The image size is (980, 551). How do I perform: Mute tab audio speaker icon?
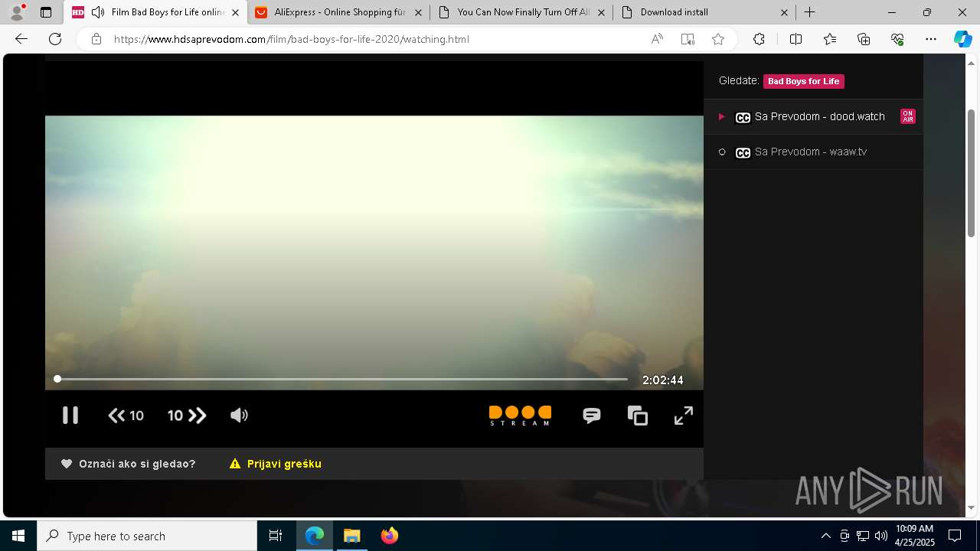98,12
